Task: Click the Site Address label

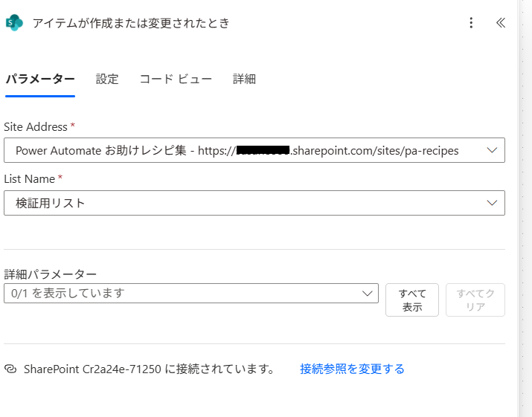Action: tap(36, 127)
